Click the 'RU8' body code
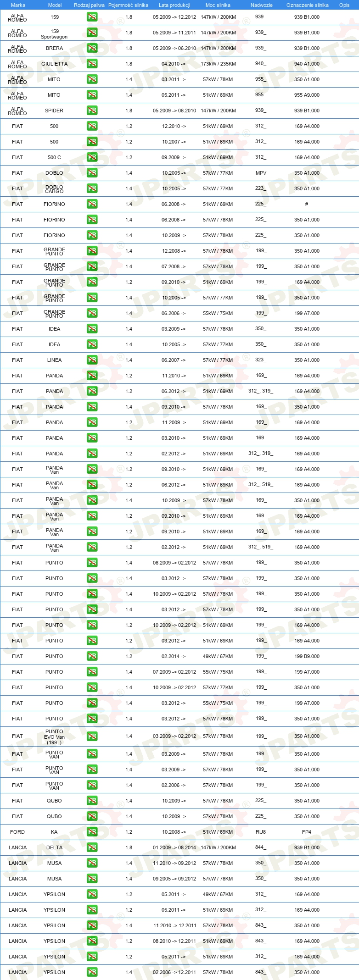The height and width of the screenshot is (980, 359). (261, 832)
